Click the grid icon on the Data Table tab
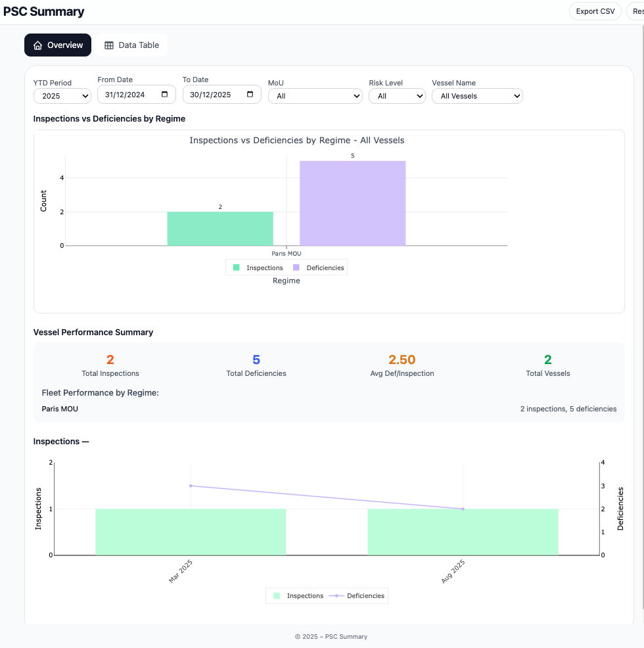Image resolution: width=644 pixels, height=648 pixels. click(x=108, y=45)
